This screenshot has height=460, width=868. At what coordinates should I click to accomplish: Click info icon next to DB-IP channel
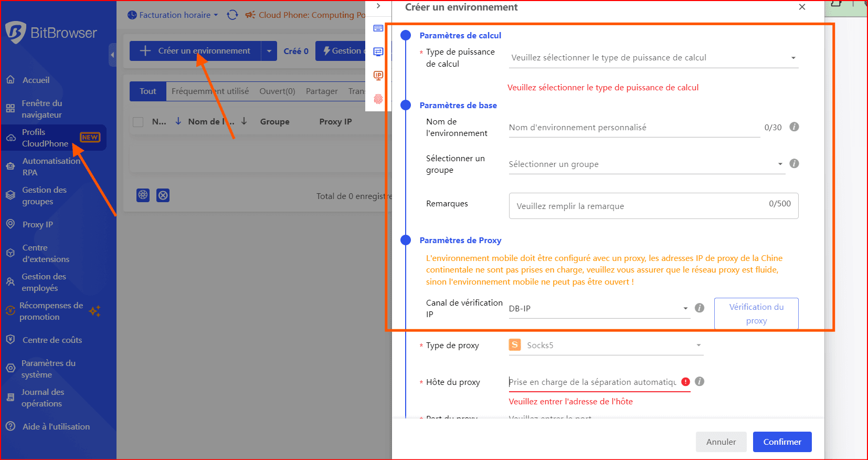(700, 308)
